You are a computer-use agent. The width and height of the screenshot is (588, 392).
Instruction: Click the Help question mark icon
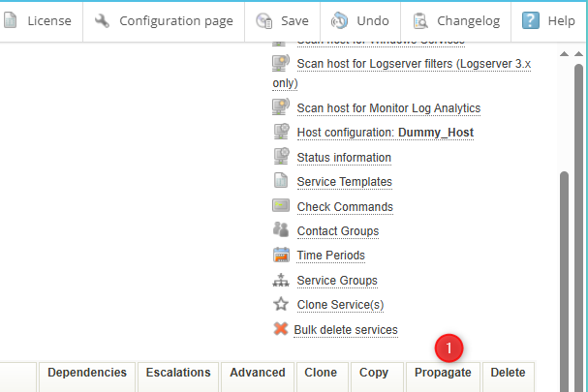pyautogui.click(x=531, y=20)
